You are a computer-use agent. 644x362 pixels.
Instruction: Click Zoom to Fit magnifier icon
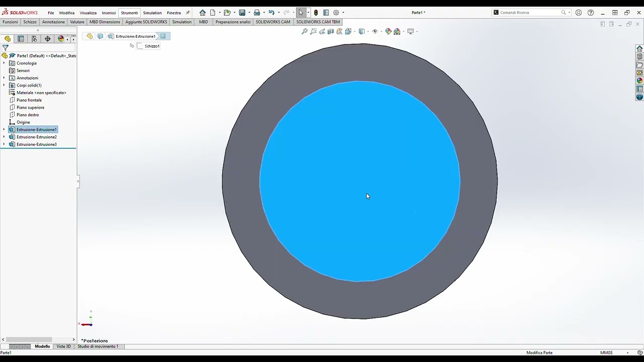pyautogui.click(x=304, y=31)
